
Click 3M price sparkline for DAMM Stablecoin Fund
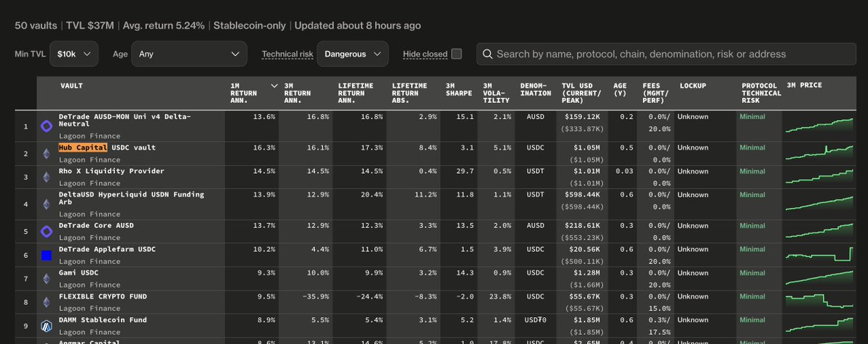tap(819, 325)
